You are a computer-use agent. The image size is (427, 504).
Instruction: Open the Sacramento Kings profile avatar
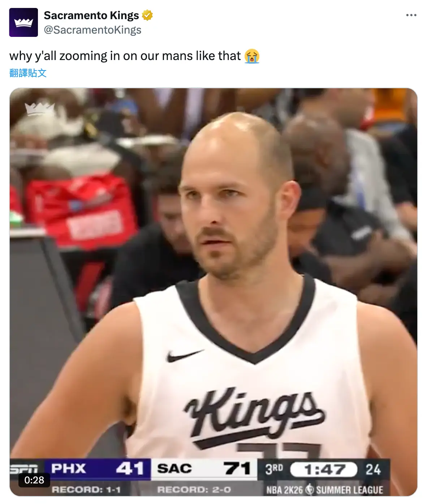[x=23, y=22]
